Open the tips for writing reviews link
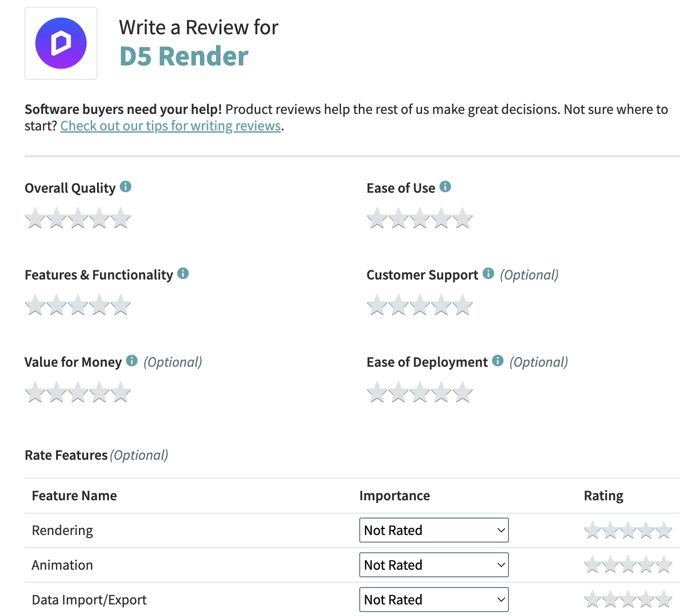Viewport: 699px width, 616px height. (171, 126)
